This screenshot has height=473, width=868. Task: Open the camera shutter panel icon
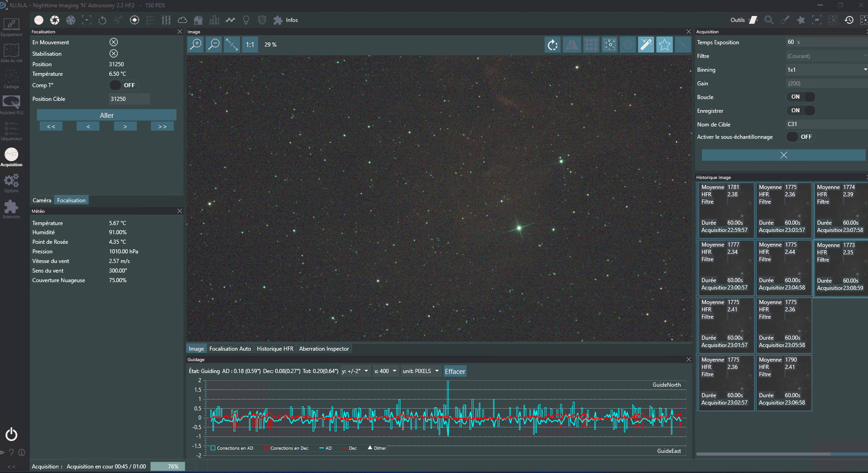point(55,20)
